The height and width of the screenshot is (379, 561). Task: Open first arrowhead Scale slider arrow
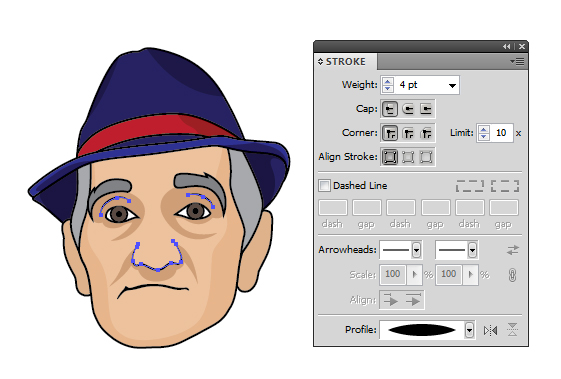pos(415,274)
